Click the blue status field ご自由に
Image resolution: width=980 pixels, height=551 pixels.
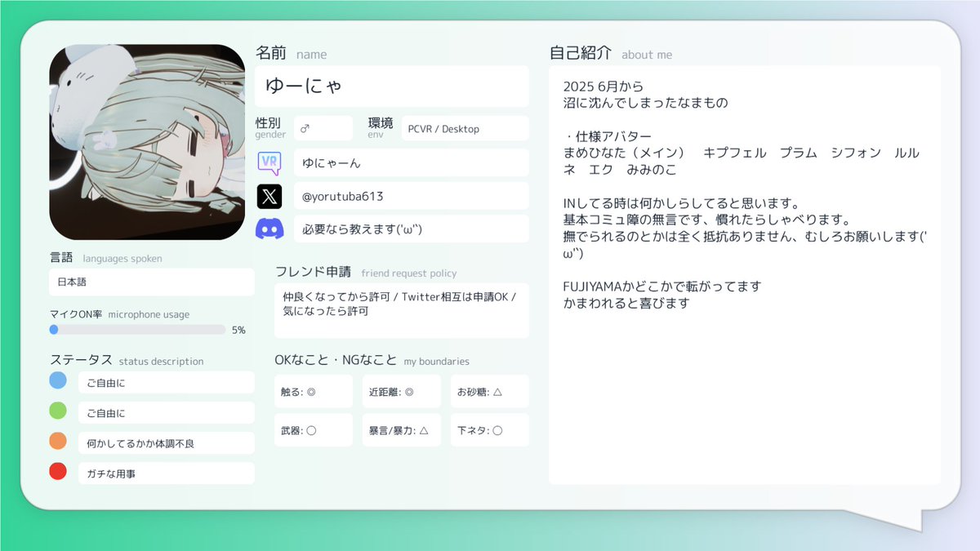click(x=167, y=382)
